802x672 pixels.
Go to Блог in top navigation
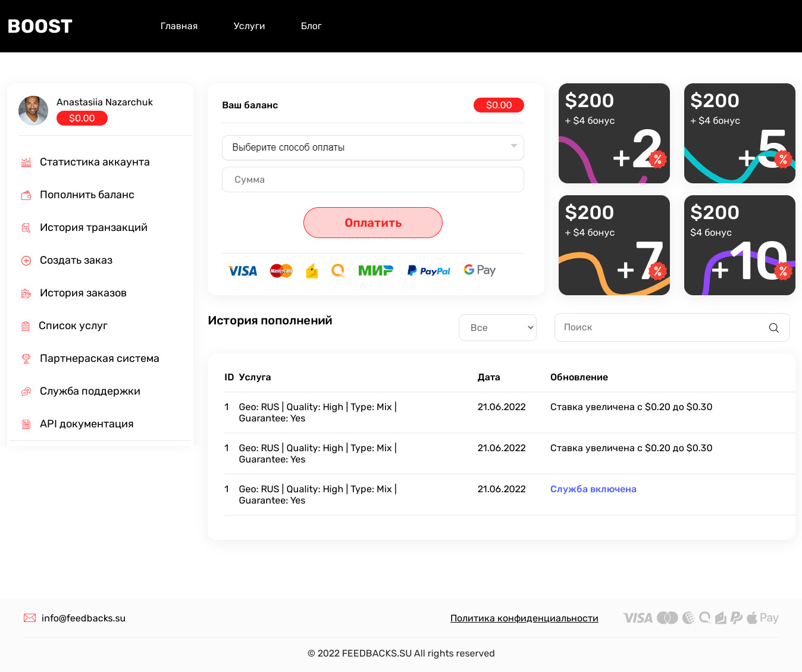311,26
